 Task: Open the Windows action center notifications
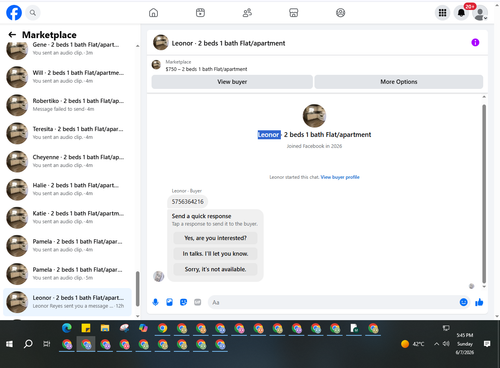click(x=487, y=344)
